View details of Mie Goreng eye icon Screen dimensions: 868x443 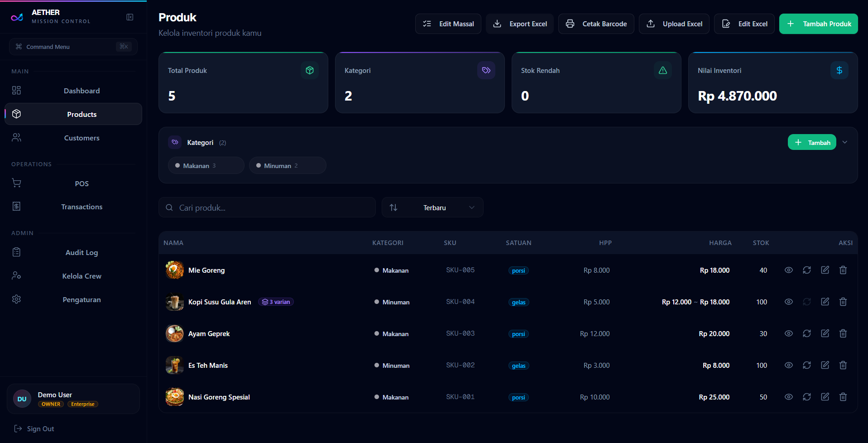click(x=789, y=270)
